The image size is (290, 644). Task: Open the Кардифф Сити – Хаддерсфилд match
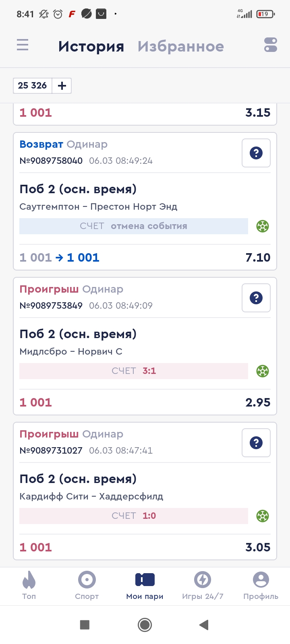point(91,496)
